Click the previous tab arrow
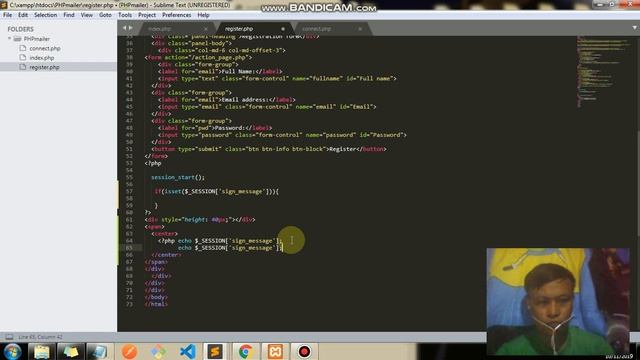Viewport: 640px width, 360px height. click(x=124, y=28)
